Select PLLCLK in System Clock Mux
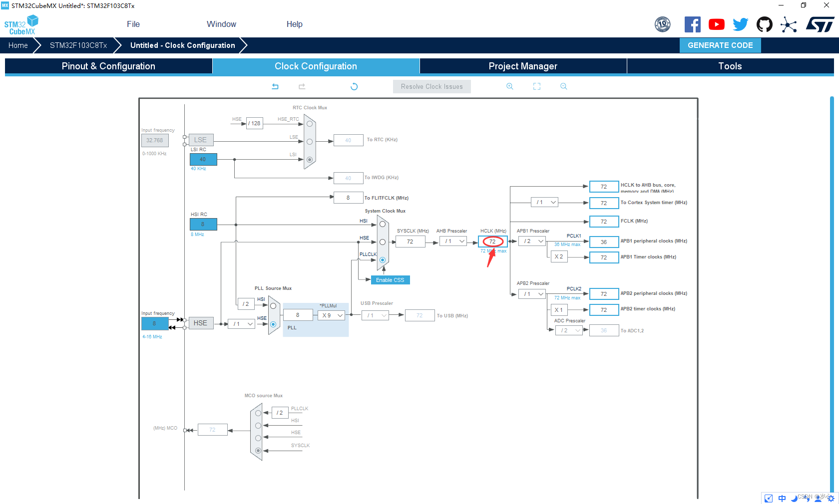 pos(383,260)
